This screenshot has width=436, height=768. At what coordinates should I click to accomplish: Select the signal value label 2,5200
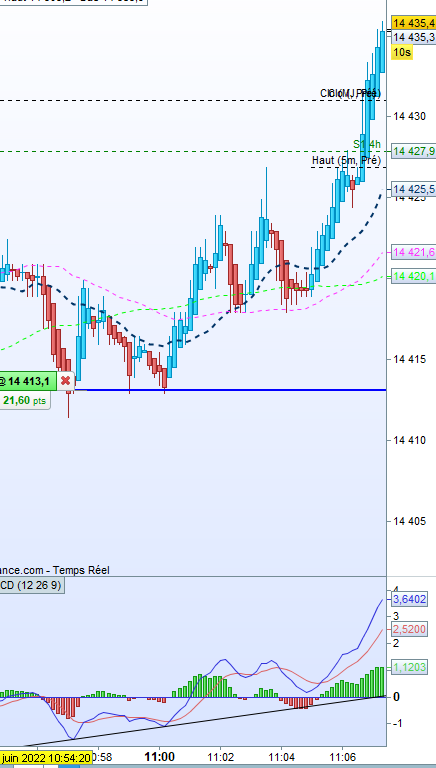410,629
